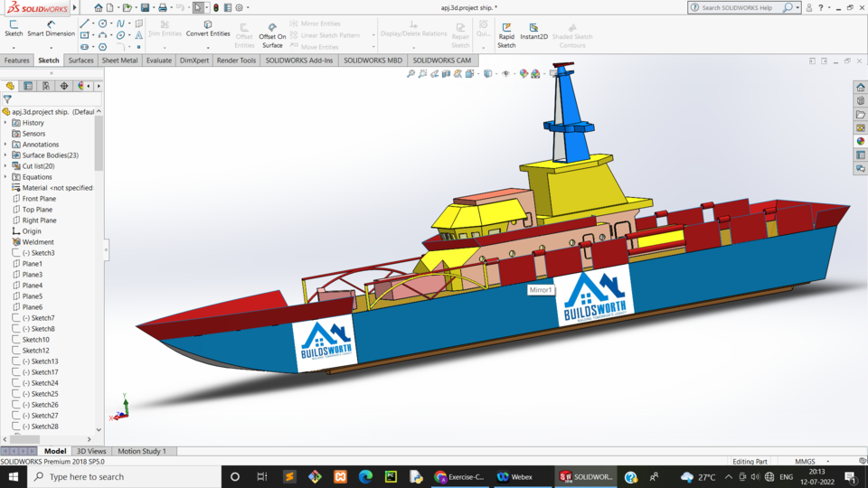The width and height of the screenshot is (868, 488).
Task: Expand Surface Bodies(23) folder
Action: click(5, 155)
